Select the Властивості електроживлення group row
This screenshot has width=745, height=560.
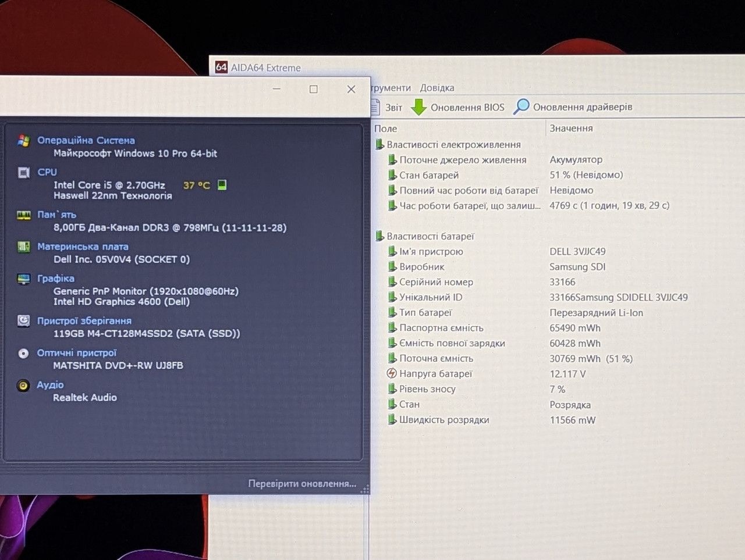coord(448,145)
